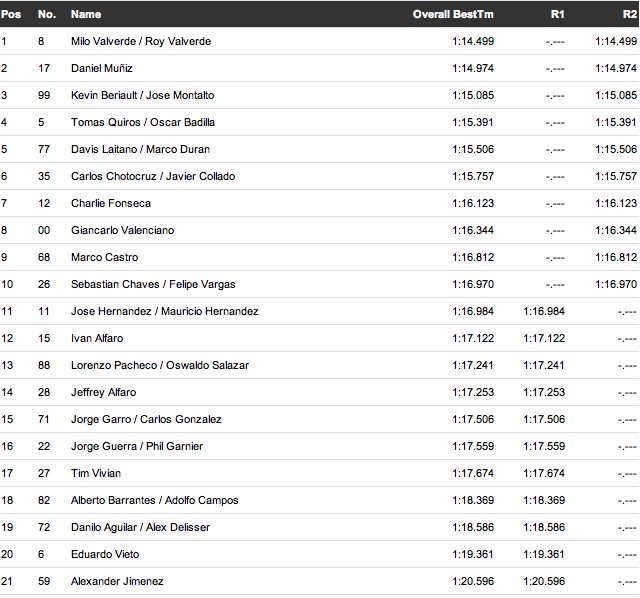The height and width of the screenshot is (598, 640).
Task: Select Davis Laitano / Marco Duran name
Action: 140,149
